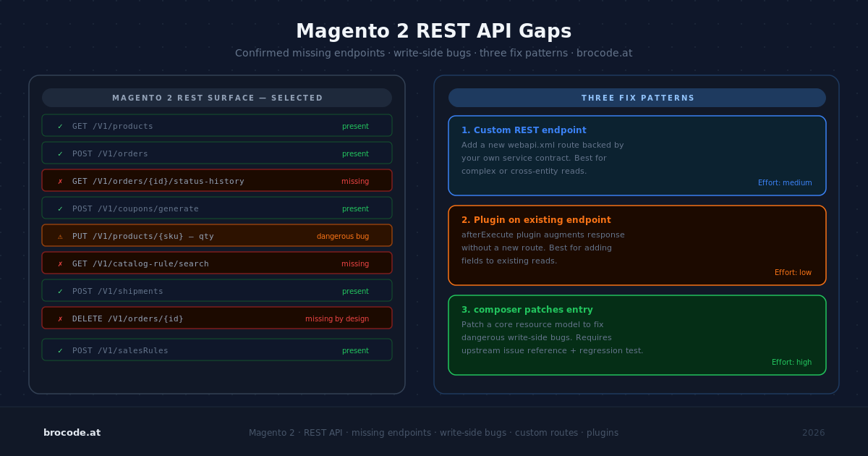Select PUT /V1/products/{sku} — qty text

pos(143,236)
